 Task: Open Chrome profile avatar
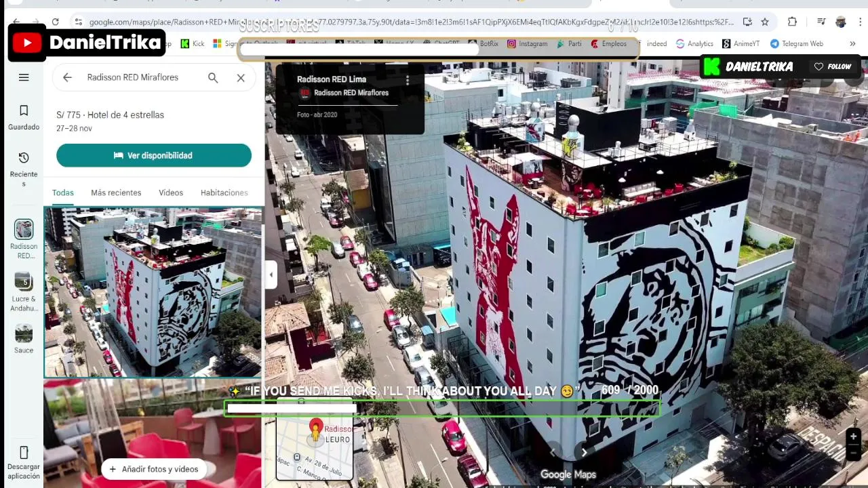pos(841,22)
